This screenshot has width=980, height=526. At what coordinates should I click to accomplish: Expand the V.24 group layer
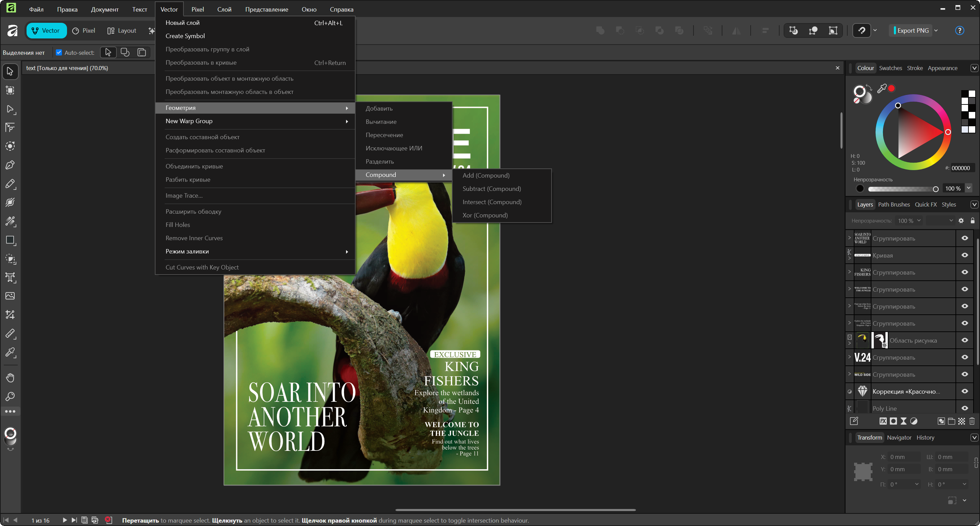click(850, 357)
